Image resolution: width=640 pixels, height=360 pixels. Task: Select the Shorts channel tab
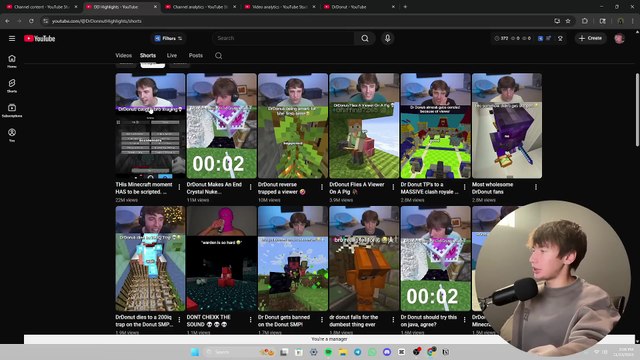[148, 56]
